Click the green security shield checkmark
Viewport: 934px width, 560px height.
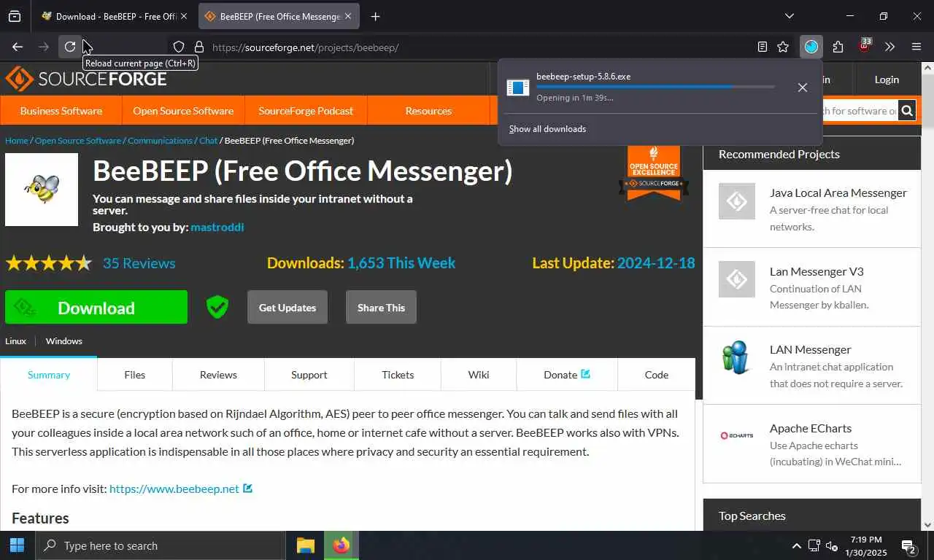click(217, 307)
